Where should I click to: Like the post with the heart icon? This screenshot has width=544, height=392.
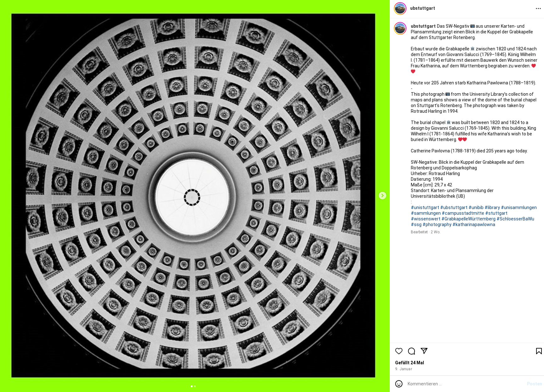(x=399, y=351)
